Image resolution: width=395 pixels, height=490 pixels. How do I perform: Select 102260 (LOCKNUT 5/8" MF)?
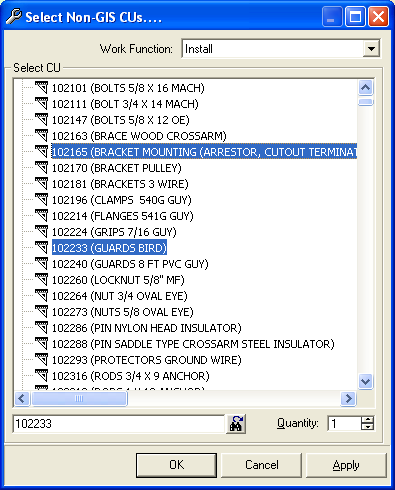point(118,280)
